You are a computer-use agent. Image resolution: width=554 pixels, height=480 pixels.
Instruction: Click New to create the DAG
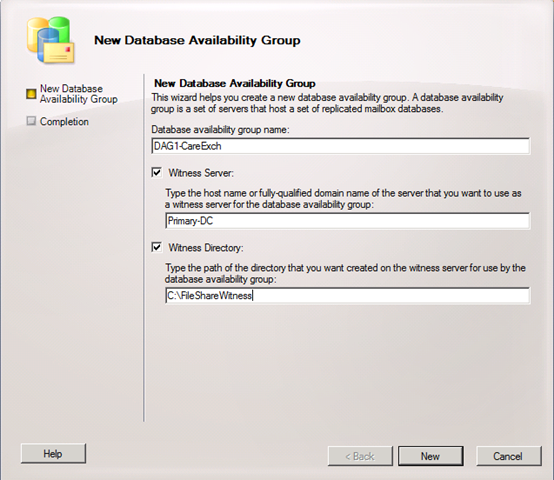tap(431, 456)
